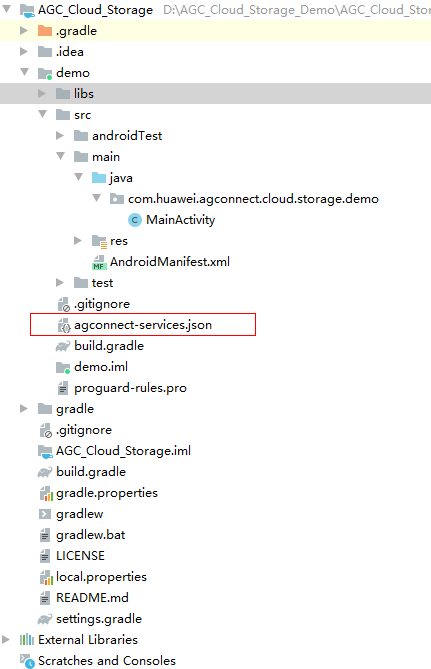This screenshot has height=669, width=431.
Task: Click the AGC_Cloud_Storage project icon
Action: tap(27, 10)
